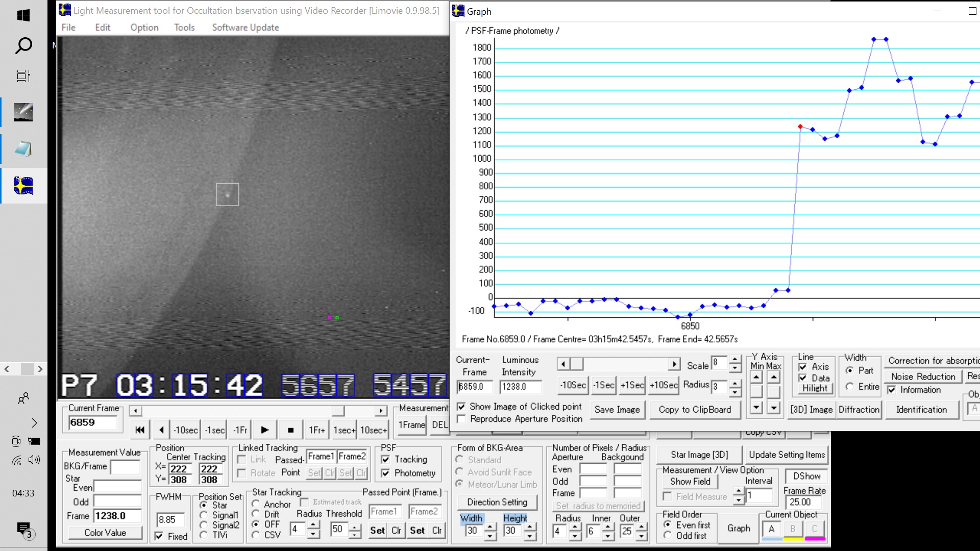Click the Save Image button
The width and height of the screenshot is (980, 551).
coord(617,410)
